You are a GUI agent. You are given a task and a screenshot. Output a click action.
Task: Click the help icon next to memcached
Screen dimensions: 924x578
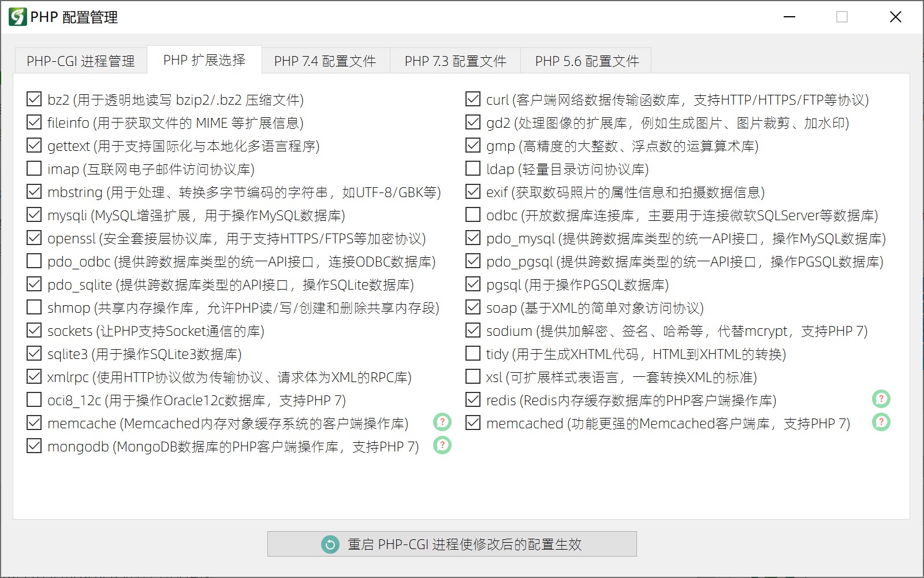[x=881, y=423]
